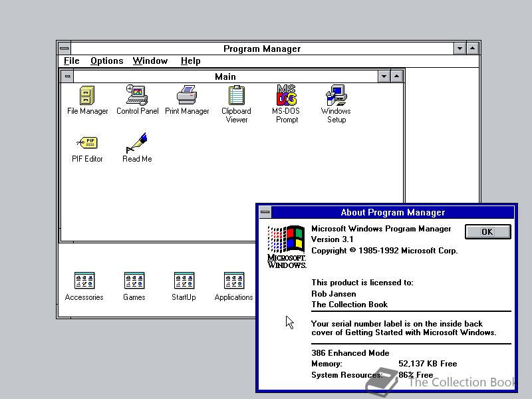Click the 'Rob Jansen' licensee name
Screen dimensions: 532x399
[334, 294]
